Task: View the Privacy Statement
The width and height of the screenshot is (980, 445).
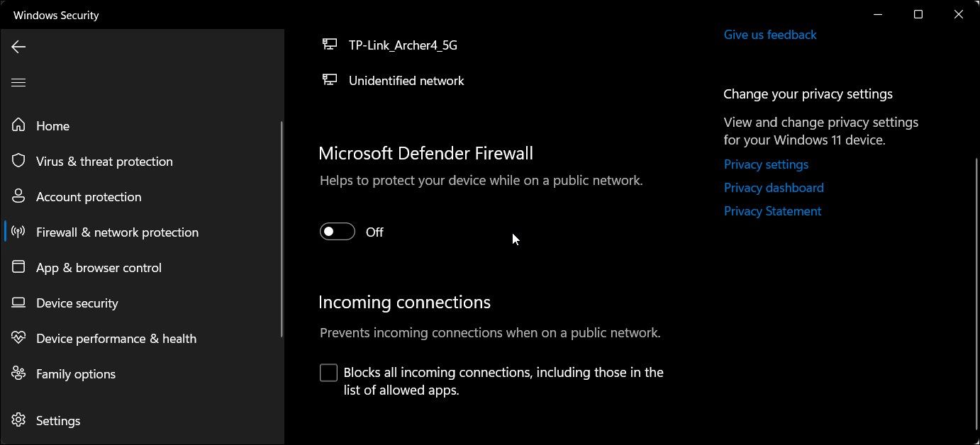Action: [x=772, y=210]
